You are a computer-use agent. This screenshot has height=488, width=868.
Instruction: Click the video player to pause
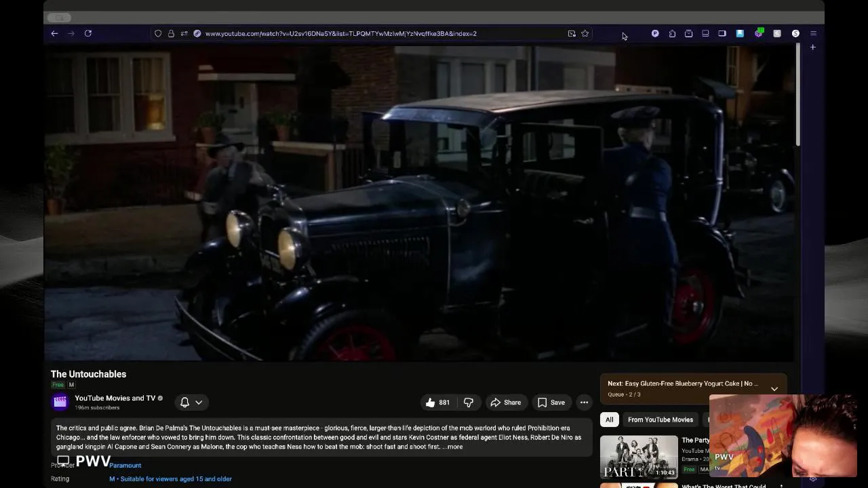click(418, 203)
